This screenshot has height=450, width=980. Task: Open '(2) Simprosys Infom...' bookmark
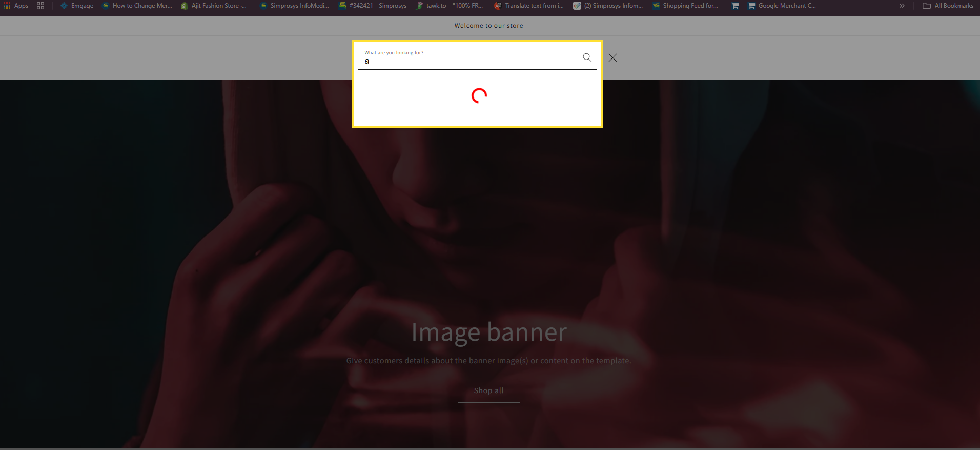click(608, 6)
